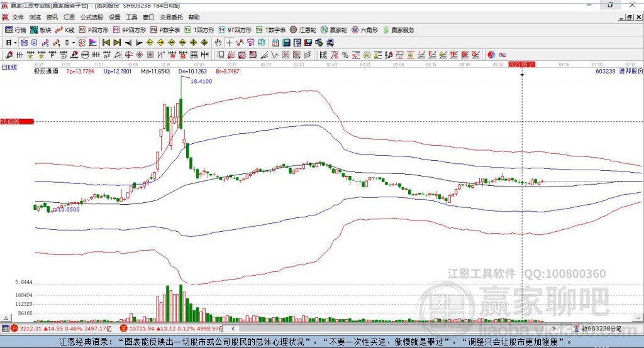Image resolution: width=644 pixels, height=348 pixels.
Task: Click the Up=12.7801 value
Action: click(118, 71)
